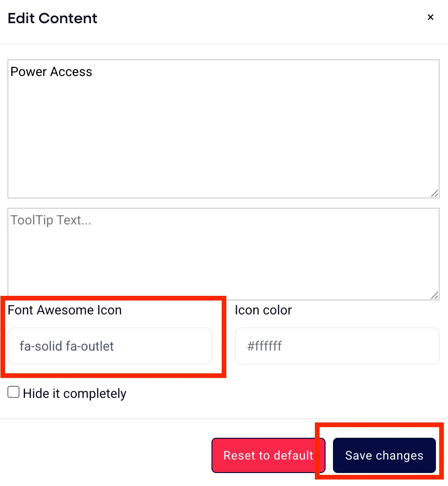Click the #ffffff placeholder text
Viewport: 448px width, 486px height.
(x=264, y=346)
